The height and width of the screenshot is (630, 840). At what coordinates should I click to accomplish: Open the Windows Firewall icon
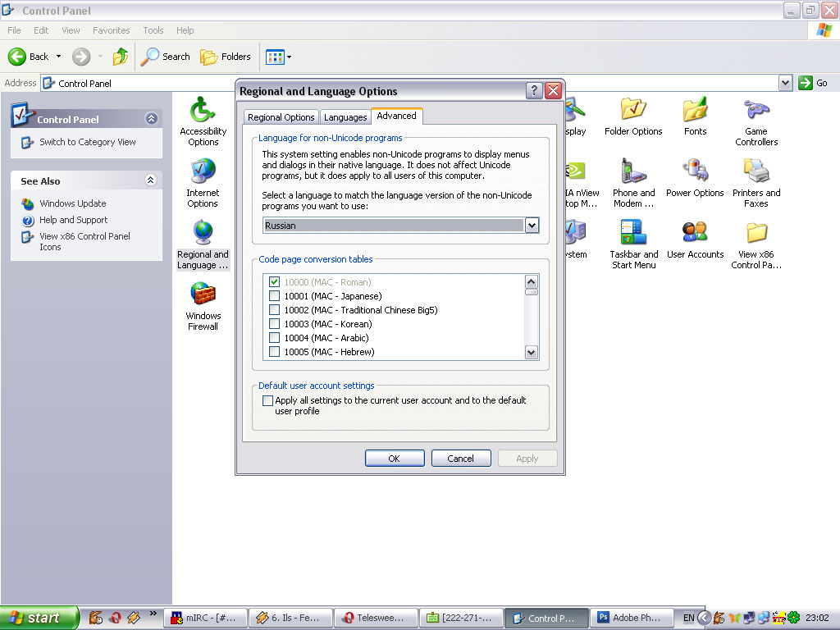[203, 295]
